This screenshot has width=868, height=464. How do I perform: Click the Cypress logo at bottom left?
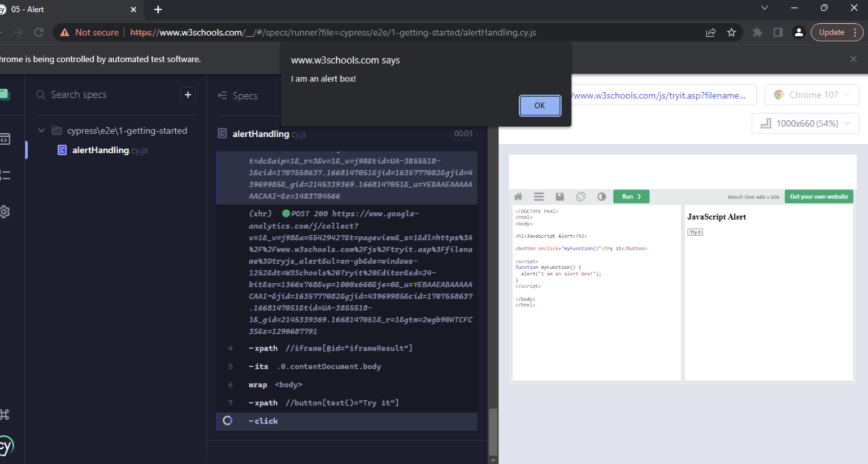tap(5, 446)
